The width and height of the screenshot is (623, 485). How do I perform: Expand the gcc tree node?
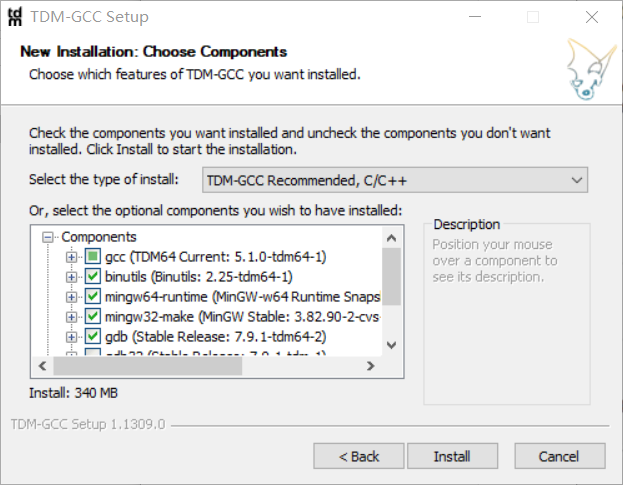click(x=72, y=257)
